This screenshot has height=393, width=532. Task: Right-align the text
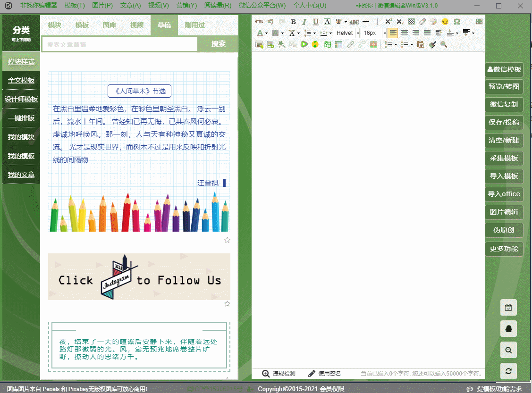tap(415, 33)
